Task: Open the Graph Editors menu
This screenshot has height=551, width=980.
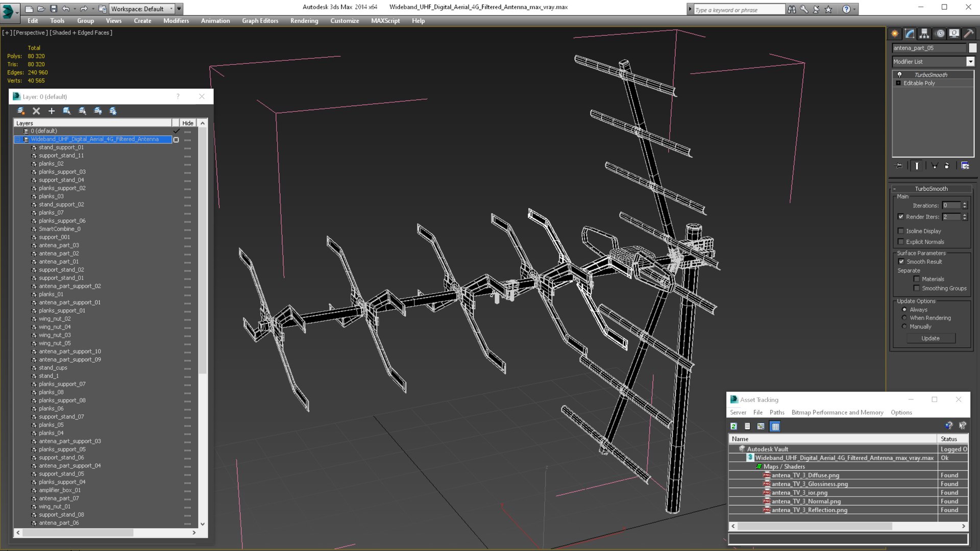Action: click(260, 21)
